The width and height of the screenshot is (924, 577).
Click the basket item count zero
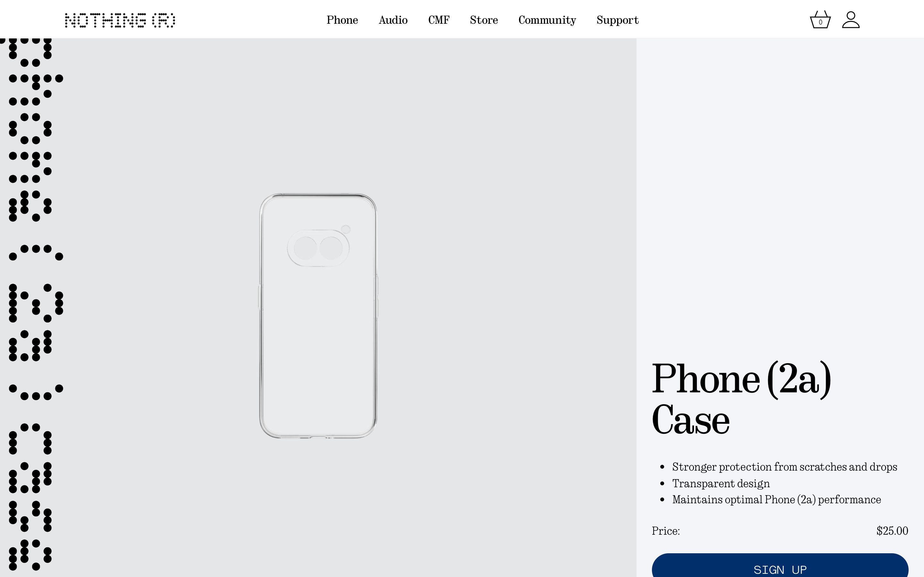tap(820, 22)
